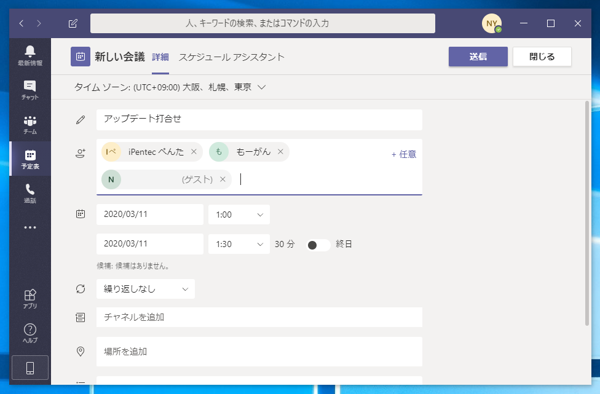Click the 送信 send button

(478, 57)
